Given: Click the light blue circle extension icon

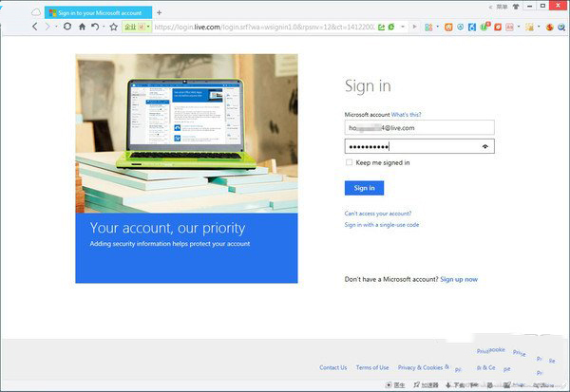Looking at the screenshot, I should coord(460,27).
